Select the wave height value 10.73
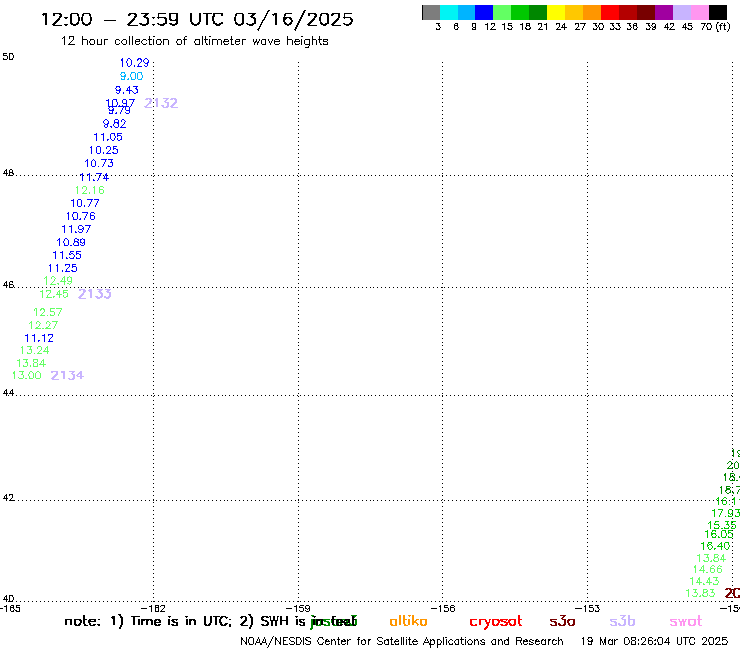The width and height of the screenshot is (740, 650). [x=99, y=163]
